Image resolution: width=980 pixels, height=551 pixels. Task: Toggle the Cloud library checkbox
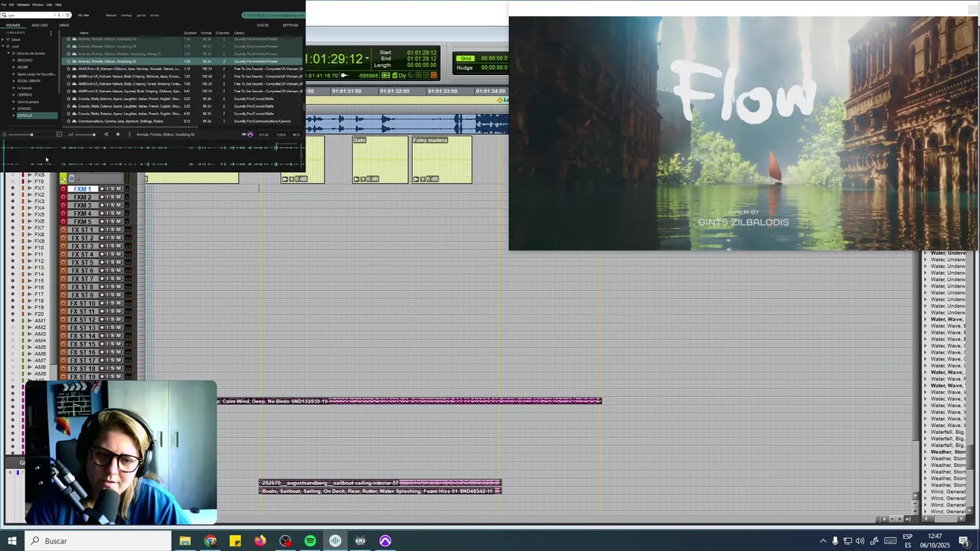pos(8,40)
